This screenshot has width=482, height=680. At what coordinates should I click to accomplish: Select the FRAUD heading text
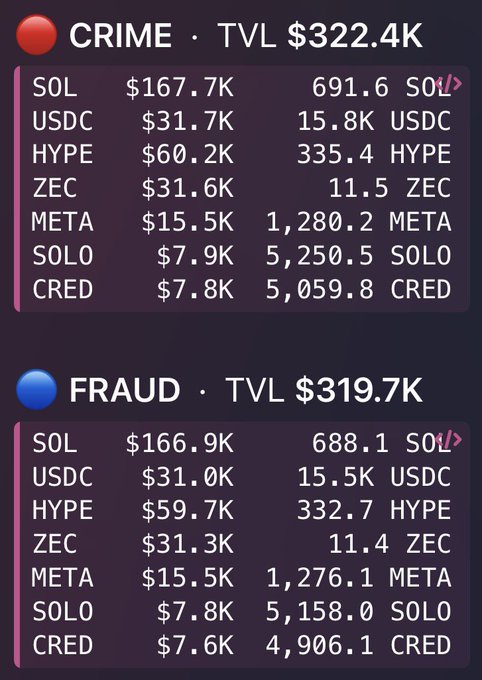click(x=125, y=390)
